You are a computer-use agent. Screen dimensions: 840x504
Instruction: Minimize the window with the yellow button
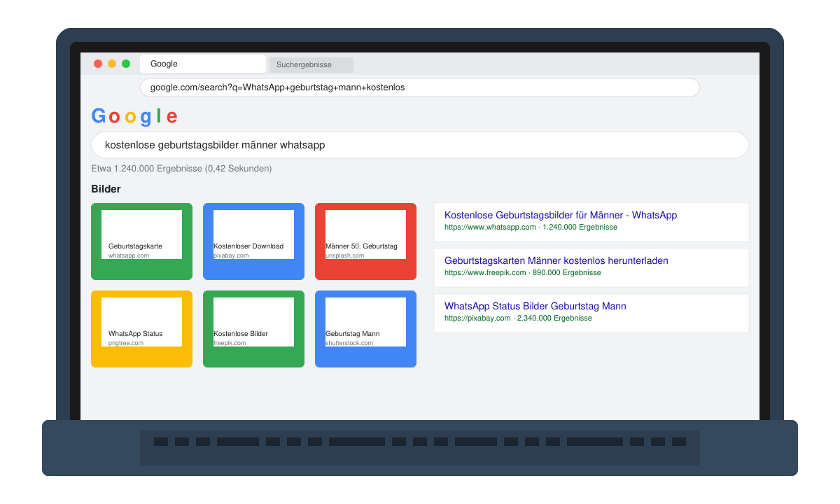(x=112, y=64)
